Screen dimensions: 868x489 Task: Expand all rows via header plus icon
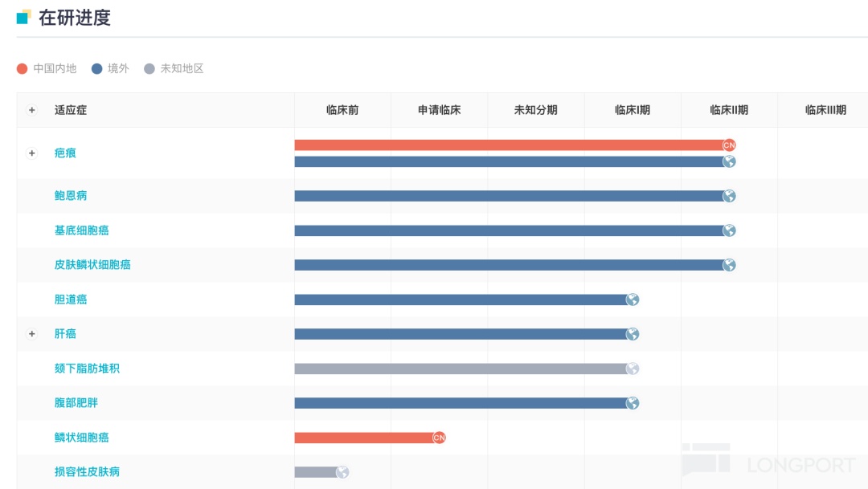pyautogui.click(x=32, y=110)
